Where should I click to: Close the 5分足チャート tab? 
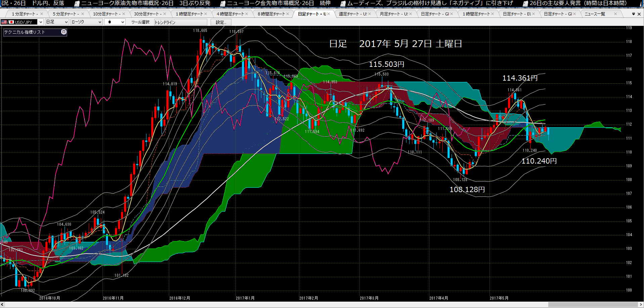pyautogui.click(x=83, y=14)
